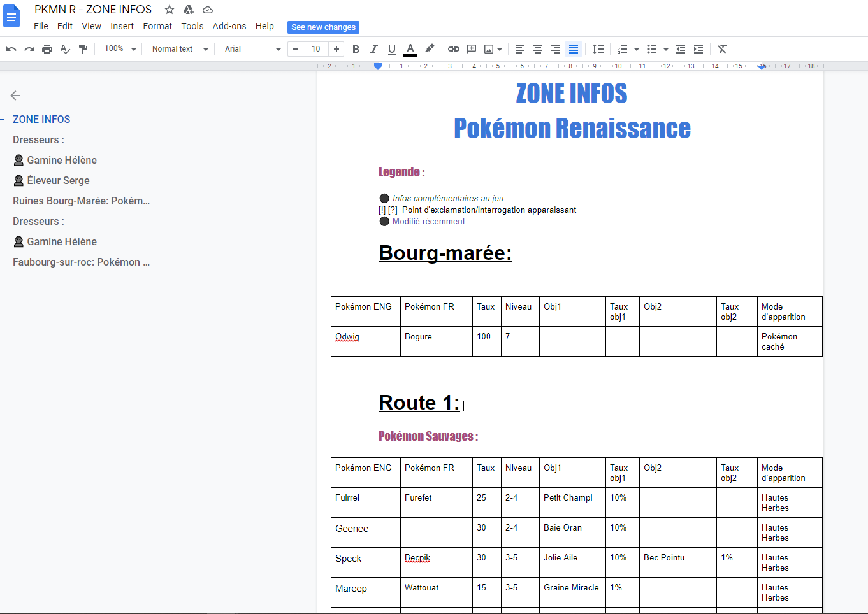The image size is (868, 614).
Task: Print the document with the printer icon
Action: (x=47, y=49)
